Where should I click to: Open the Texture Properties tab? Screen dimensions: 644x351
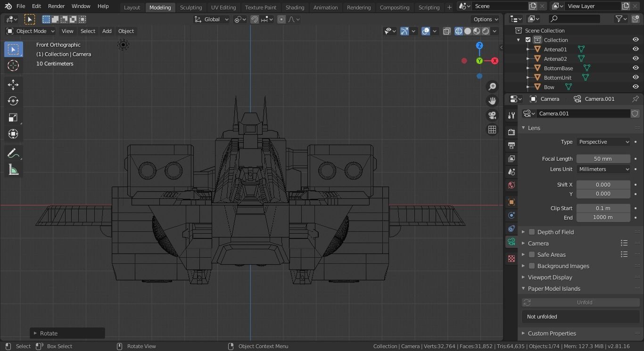[511, 258]
